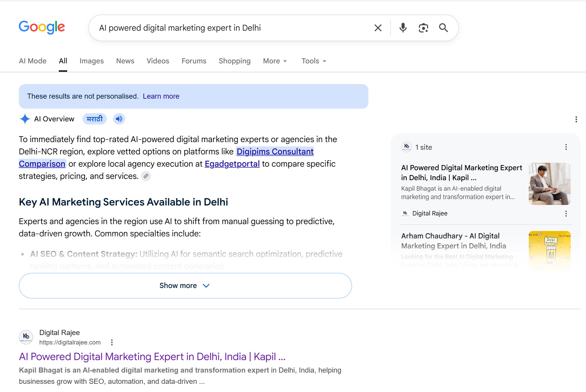586x392 pixels.
Task: Click the 1 site favicon icon
Action: [x=406, y=147]
